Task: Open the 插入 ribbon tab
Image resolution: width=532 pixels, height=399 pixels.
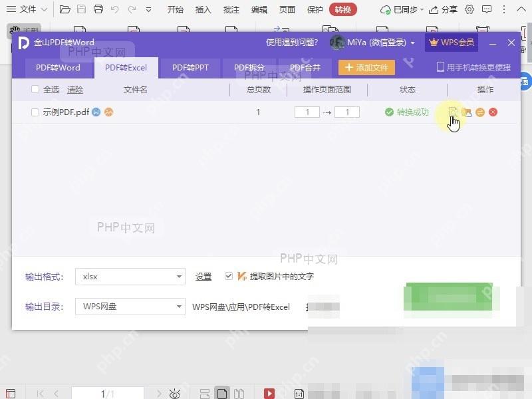Action: click(x=203, y=9)
